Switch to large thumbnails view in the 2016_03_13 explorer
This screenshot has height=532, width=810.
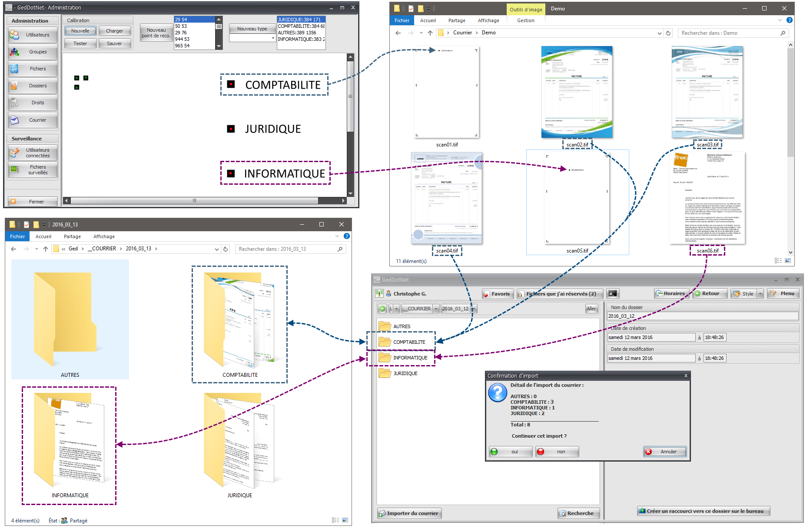click(345, 520)
